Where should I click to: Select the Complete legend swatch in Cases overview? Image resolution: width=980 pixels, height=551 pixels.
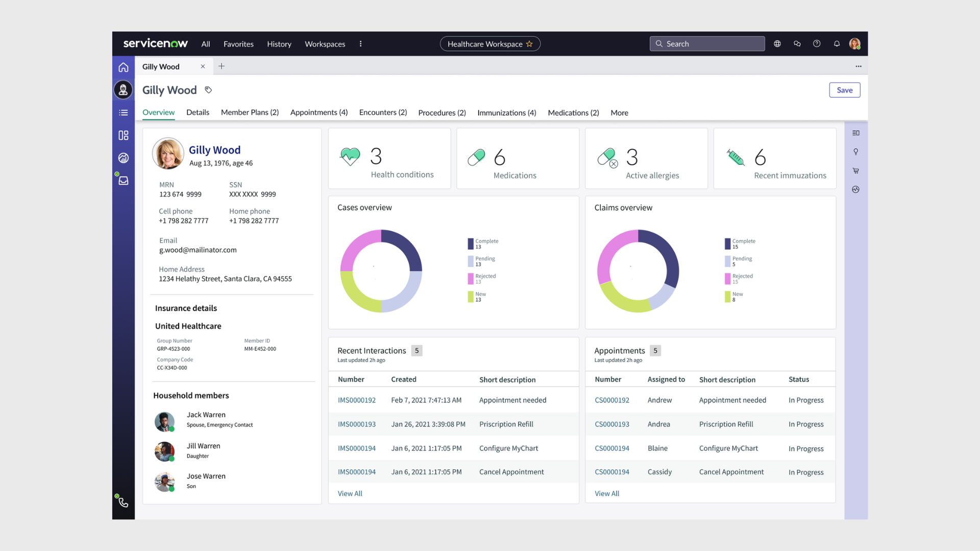tap(471, 243)
